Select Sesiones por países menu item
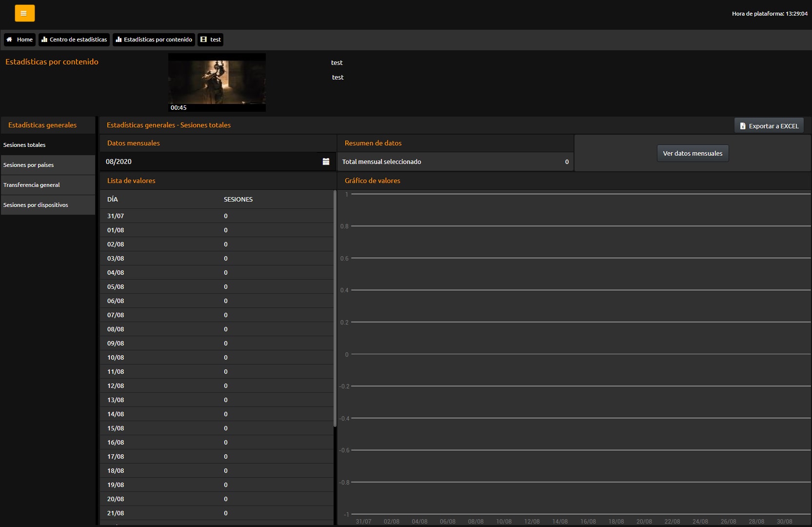The width and height of the screenshot is (812, 527). click(x=48, y=165)
